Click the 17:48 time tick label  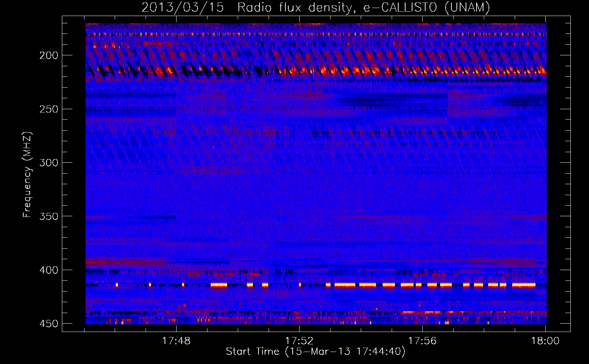(176, 341)
